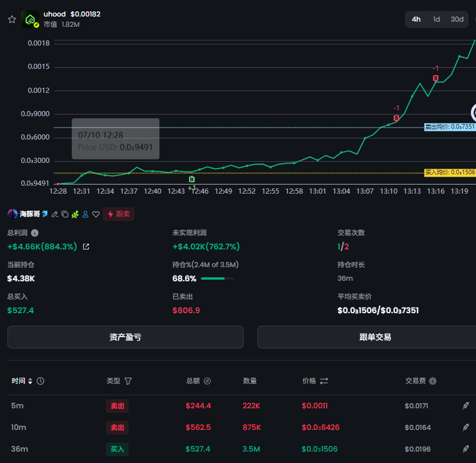
Task: Open the uhood token logo
Action: click(x=30, y=19)
